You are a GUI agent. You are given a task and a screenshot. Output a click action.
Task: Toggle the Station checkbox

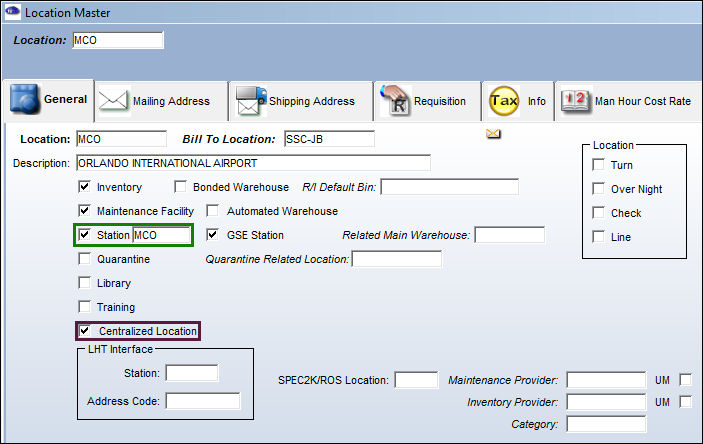pos(84,235)
